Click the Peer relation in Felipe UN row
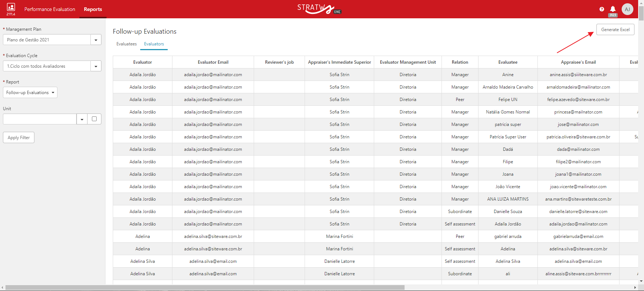 (x=460, y=100)
